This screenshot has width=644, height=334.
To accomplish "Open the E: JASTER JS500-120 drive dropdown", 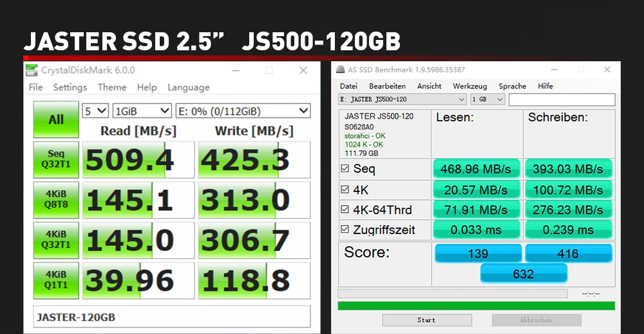I will coord(402,99).
